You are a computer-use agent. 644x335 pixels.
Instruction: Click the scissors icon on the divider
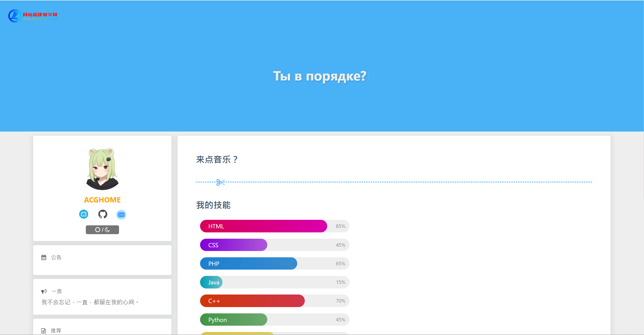click(x=220, y=182)
